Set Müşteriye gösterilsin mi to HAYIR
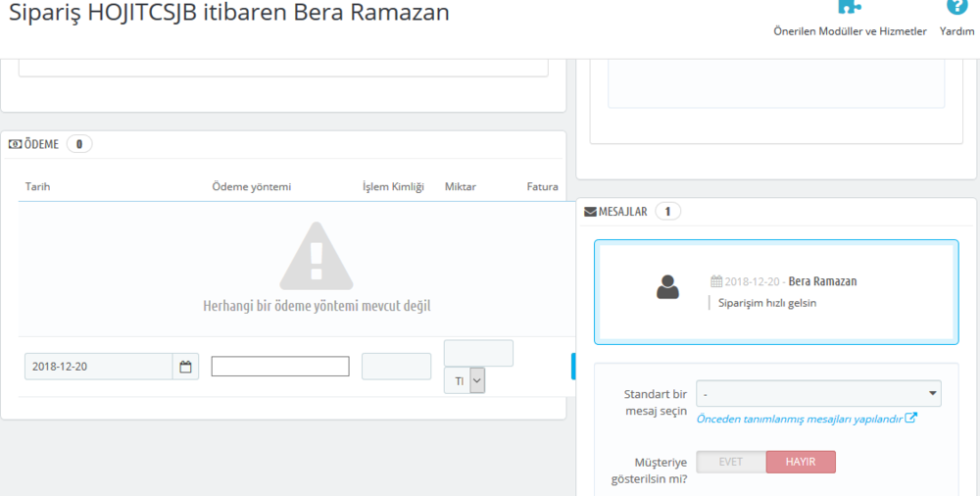Screen dimensions: 980x496 pos(801,463)
